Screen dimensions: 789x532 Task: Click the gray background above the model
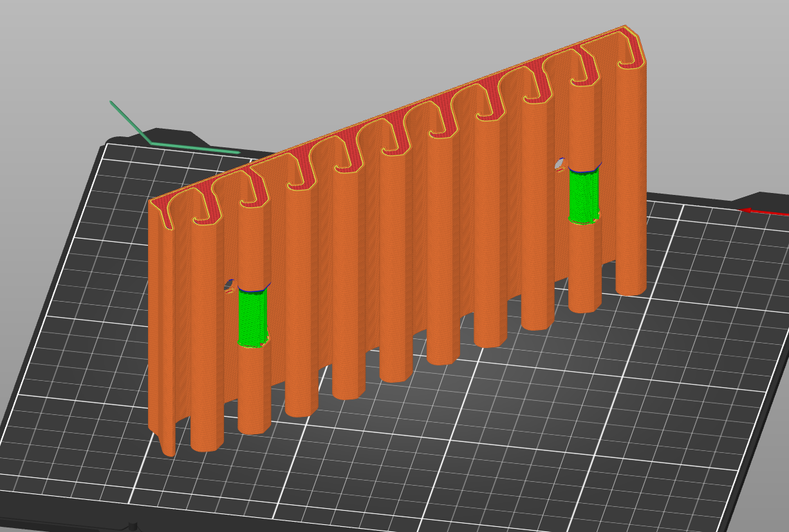coord(386,39)
